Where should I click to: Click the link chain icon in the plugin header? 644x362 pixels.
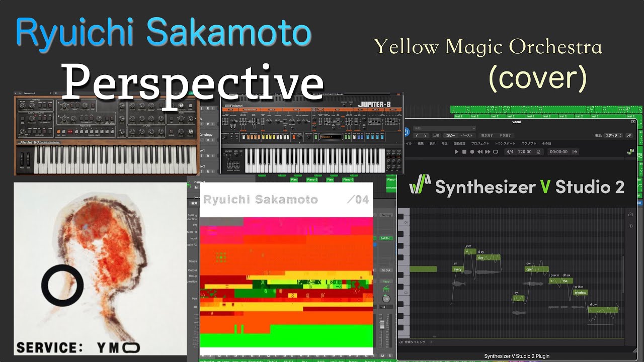(x=629, y=135)
